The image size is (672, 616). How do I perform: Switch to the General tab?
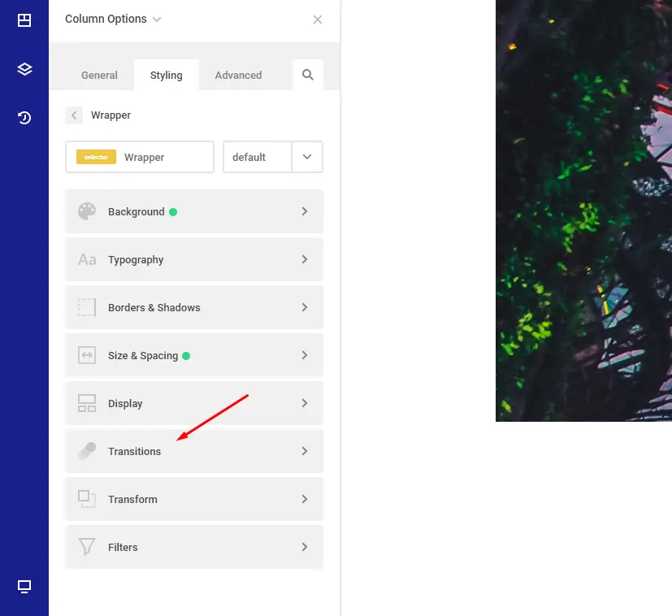pyautogui.click(x=99, y=75)
